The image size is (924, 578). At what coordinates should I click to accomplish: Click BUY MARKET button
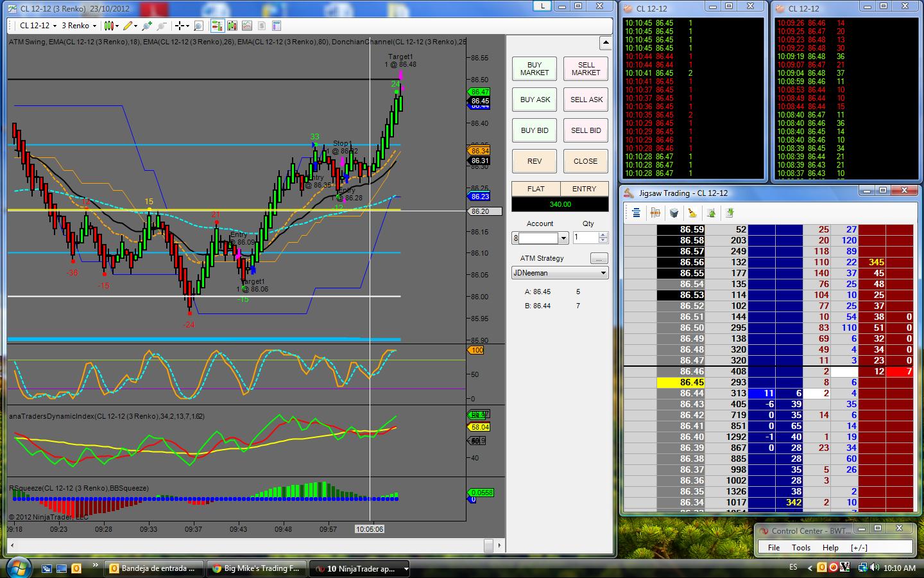(535, 69)
